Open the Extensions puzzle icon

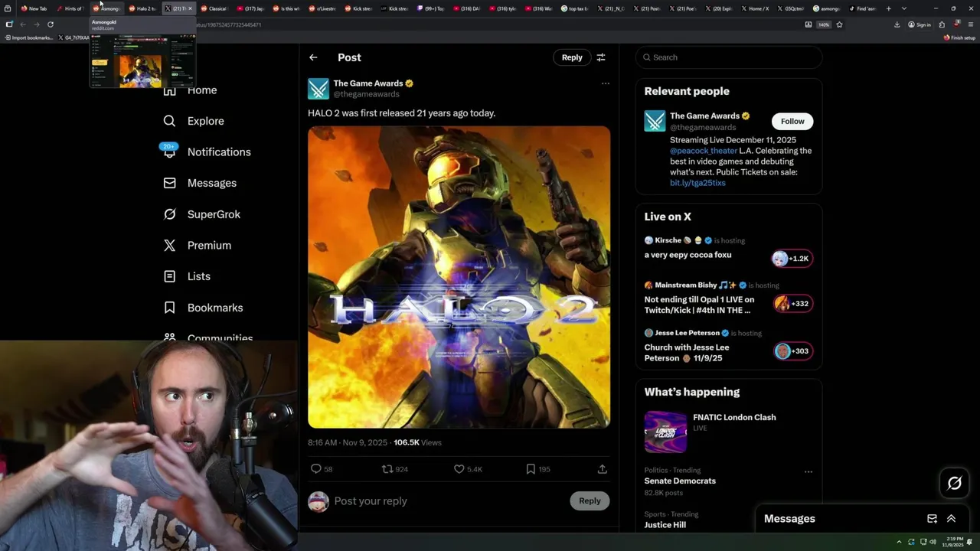pos(942,24)
